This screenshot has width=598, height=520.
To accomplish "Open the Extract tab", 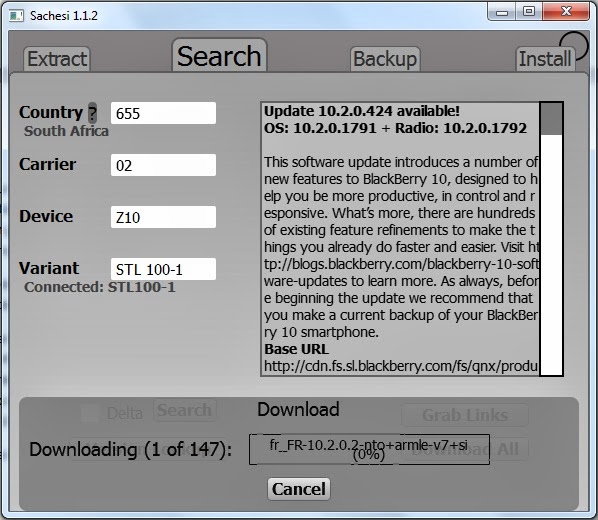I will (x=57, y=59).
